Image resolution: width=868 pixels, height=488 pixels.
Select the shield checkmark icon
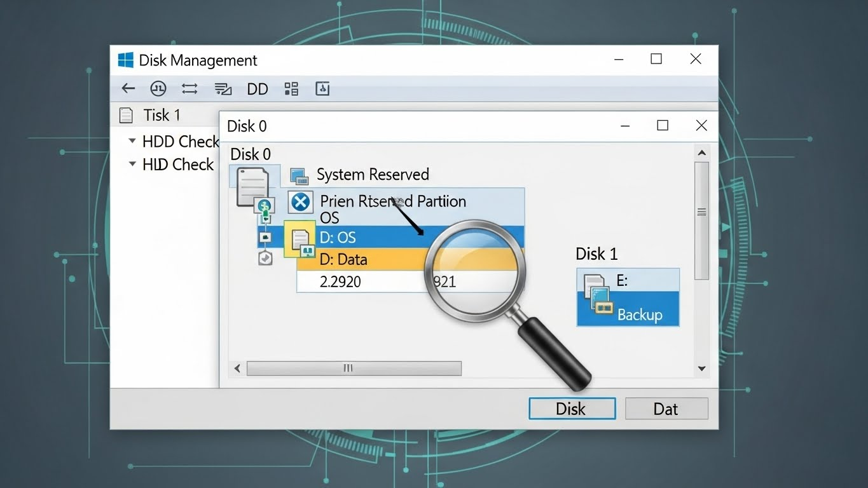[x=265, y=257]
